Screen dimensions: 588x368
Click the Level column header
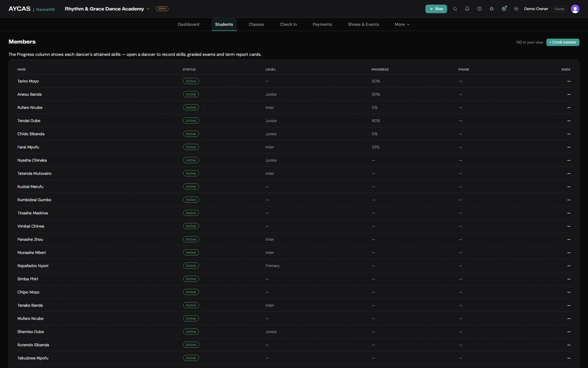[270, 70]
